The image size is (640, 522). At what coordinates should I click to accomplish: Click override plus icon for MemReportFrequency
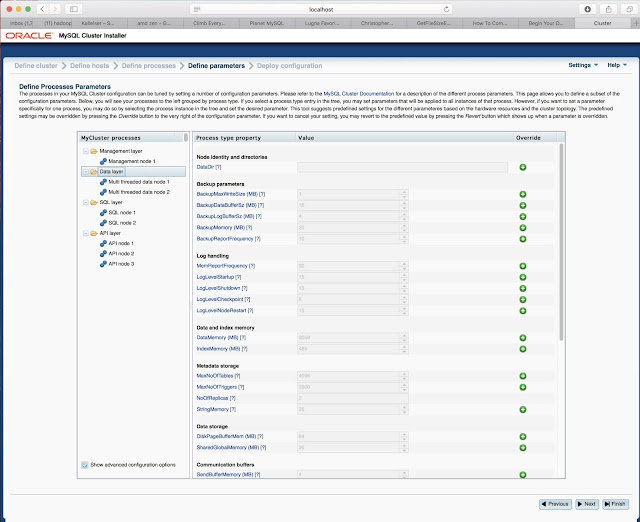tap(522, 266)
